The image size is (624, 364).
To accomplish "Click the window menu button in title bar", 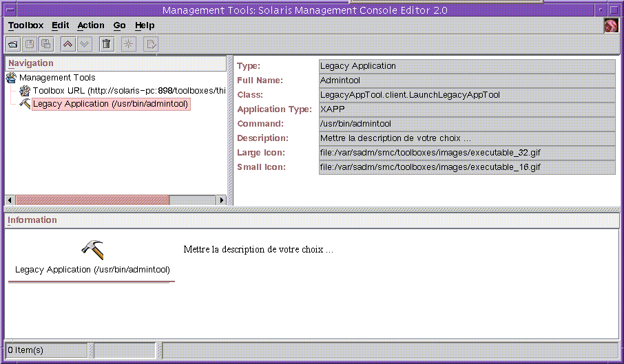I will [10, 10].
